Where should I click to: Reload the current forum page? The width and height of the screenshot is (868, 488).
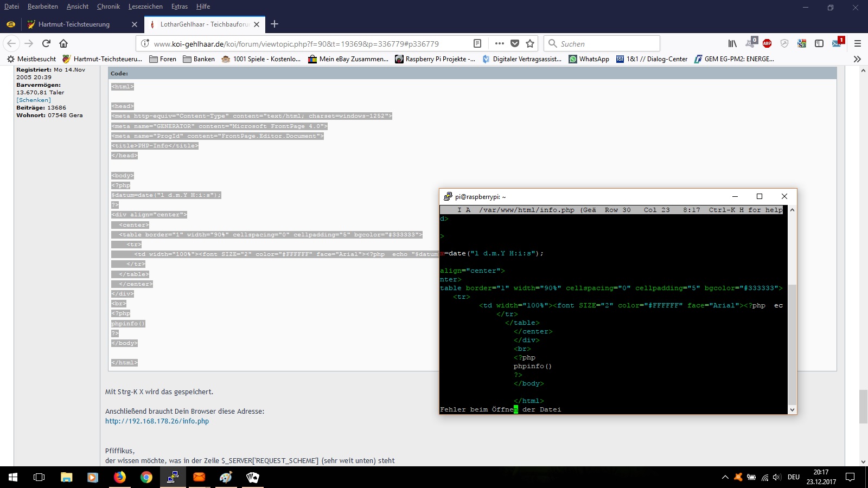point(46,43)
